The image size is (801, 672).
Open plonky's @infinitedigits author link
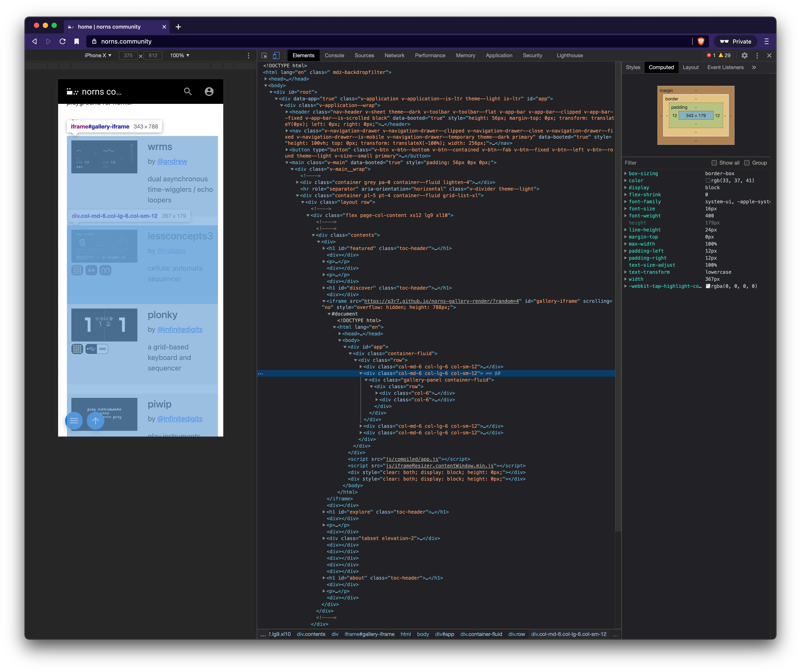tap(180, 329)
